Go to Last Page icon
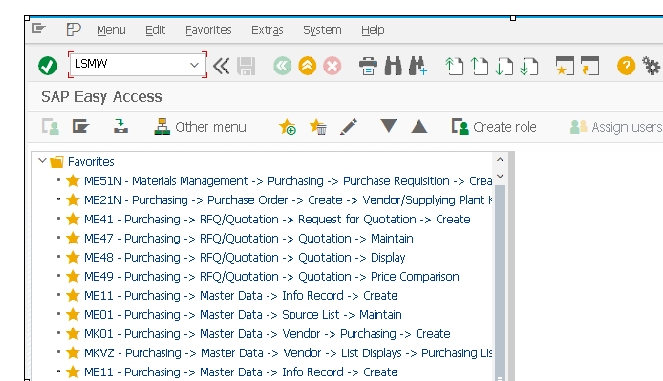Image resolution: width=663 pixels, height=381 pixels. click(x=529, y=66)
